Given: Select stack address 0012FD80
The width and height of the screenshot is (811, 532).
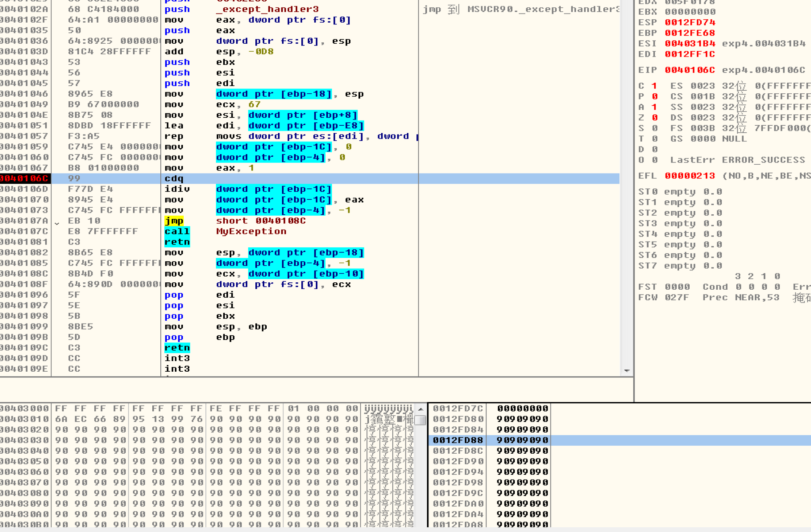Looking at the screenshot, I should tap(458, 419).
